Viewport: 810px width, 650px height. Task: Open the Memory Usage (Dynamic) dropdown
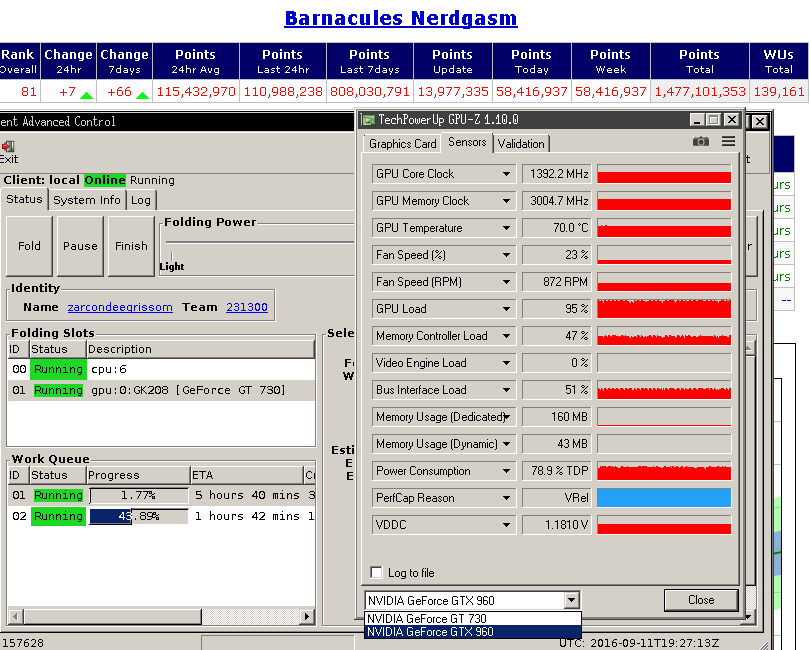[x=506, y=444]
